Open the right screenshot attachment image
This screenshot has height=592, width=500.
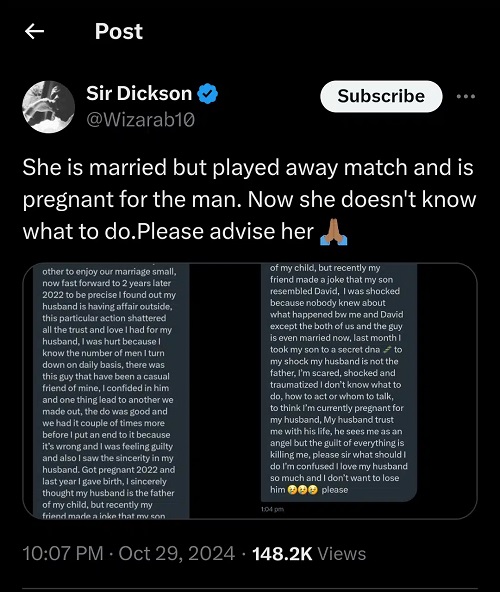339,389
